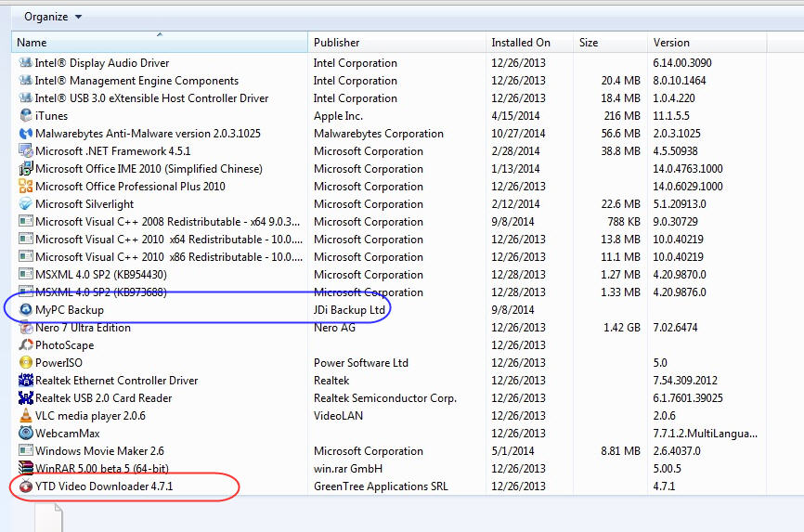The width and height of the screenshot is (804, 532).
Task: Click the Realtek USB 2.0 Card Reader icon
Action: pos(26,397)
